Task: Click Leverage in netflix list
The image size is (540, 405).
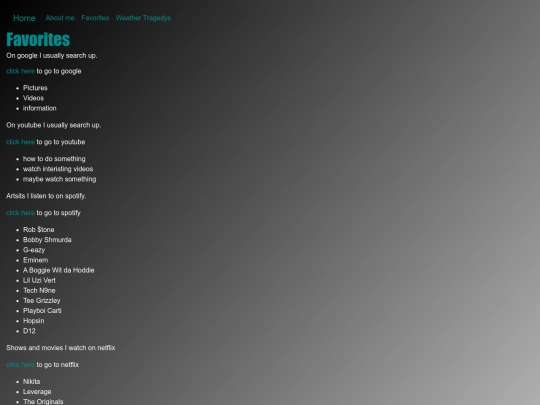Action: click(x=37, y=392)
